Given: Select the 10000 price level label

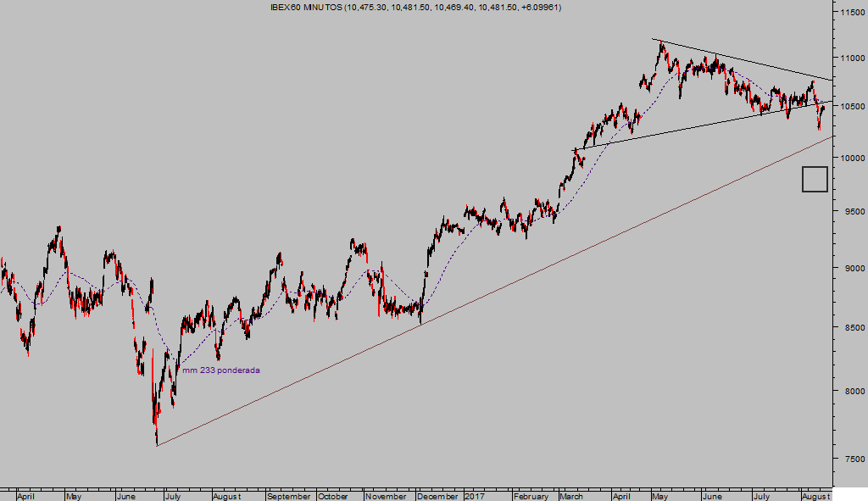Looking at the screenshot, I should (x=852, y=158).
